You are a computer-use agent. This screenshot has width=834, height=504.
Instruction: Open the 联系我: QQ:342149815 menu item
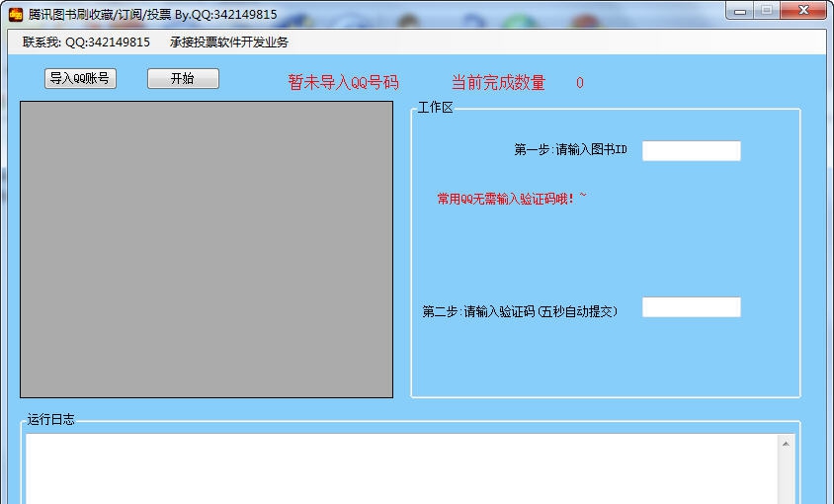tap(86, 42)
